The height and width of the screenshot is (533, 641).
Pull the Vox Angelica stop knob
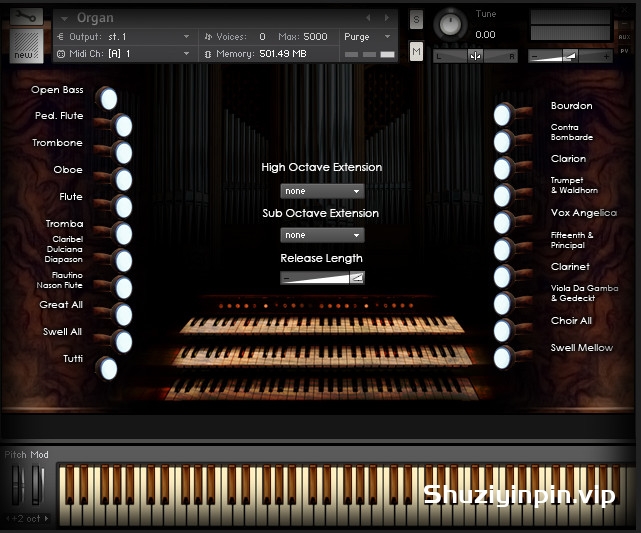tap(502, 223)
